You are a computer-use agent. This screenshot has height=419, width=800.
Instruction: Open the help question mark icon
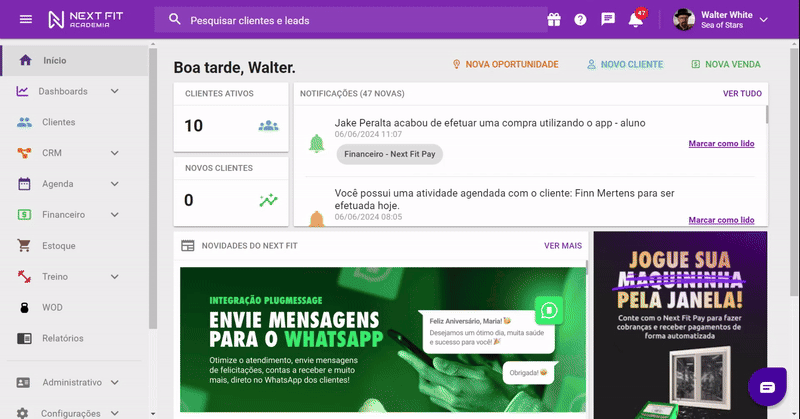coord(580,19)
